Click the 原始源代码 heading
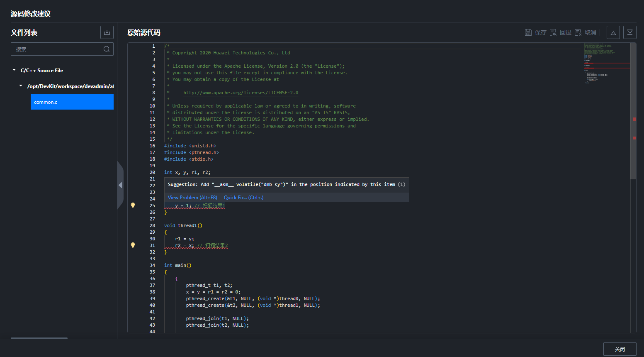 coord(144,32)
